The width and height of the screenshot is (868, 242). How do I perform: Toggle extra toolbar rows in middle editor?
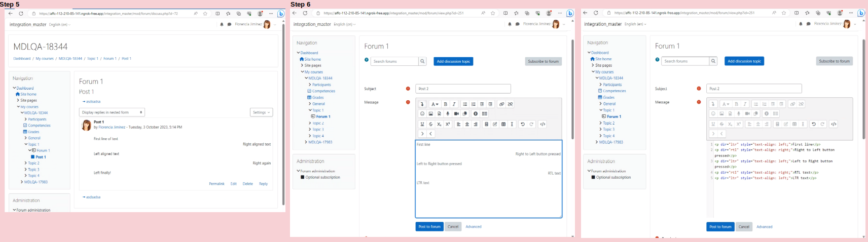pos(422,104)
